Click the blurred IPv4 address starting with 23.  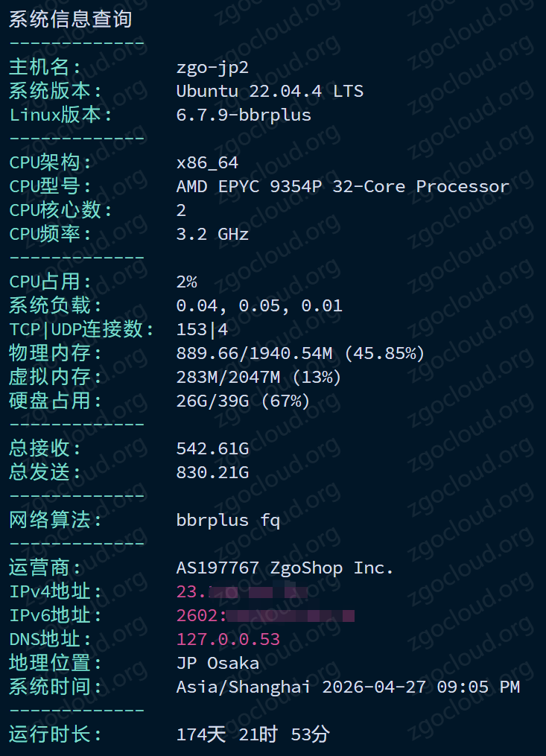(242, 591)
